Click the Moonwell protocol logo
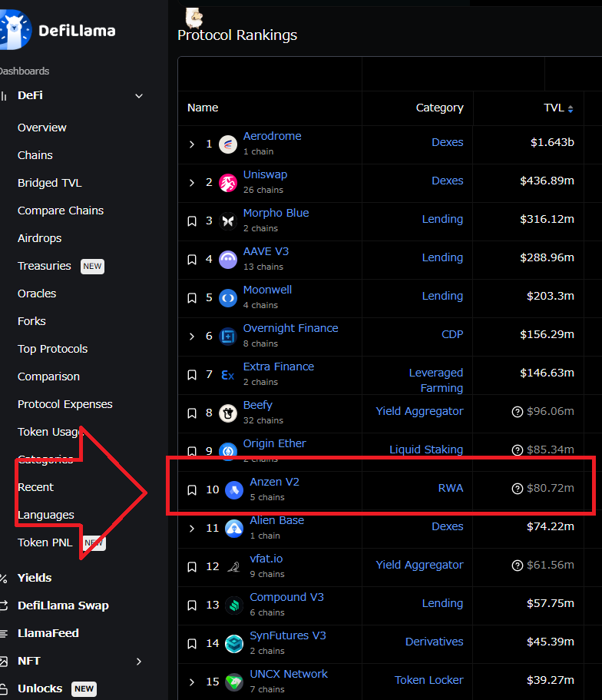The width and height of the screenshot is (602, 700). point(227,298)
